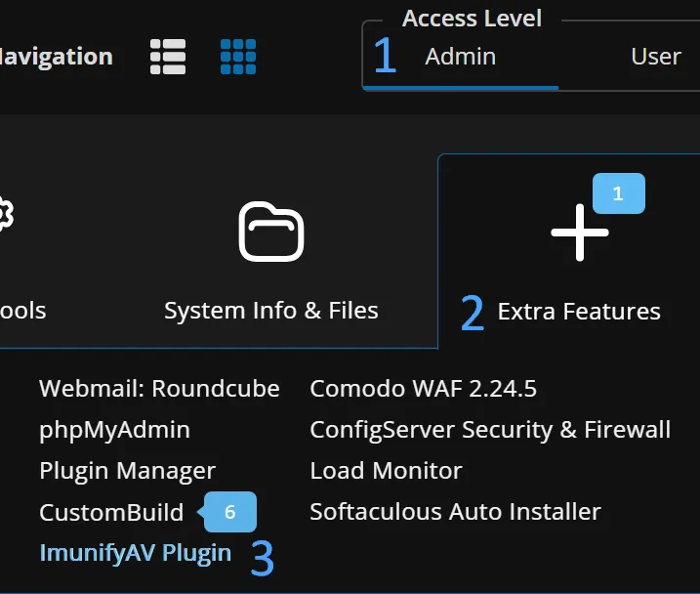This screenshot has width=700, height=594.
Task: Open phpMyAdmin link
Action: pyautogui.click(x=115, y=430)
